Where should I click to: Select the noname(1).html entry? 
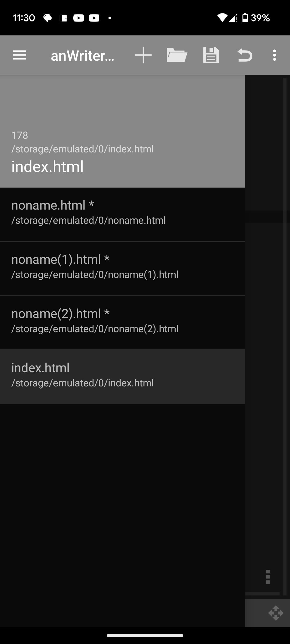point(122,266)
